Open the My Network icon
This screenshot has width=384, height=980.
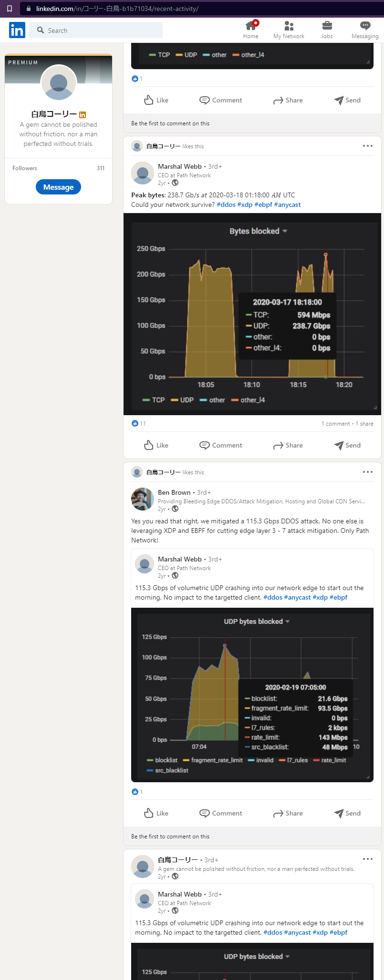click(289, 26)
